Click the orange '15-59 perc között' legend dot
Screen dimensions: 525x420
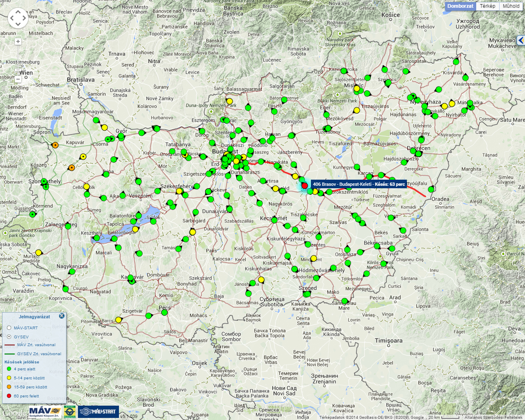point(9,387)
